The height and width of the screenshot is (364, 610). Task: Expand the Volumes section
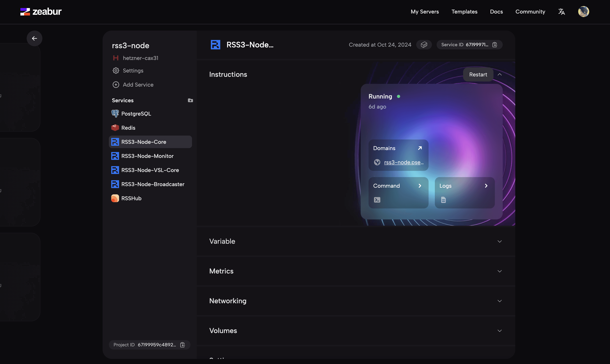(x=500, y=331)
